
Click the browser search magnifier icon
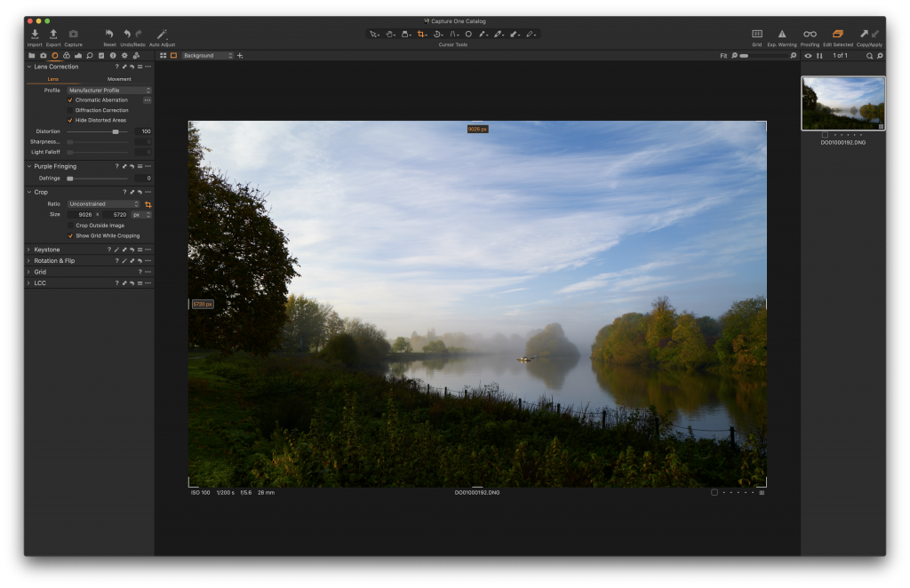(869, 56)
